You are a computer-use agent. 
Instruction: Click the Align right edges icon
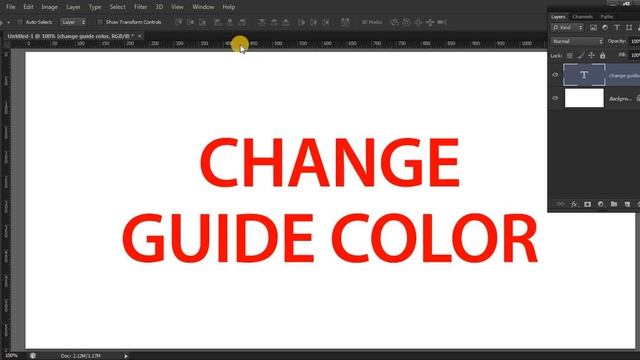click(x=242, y=22)
